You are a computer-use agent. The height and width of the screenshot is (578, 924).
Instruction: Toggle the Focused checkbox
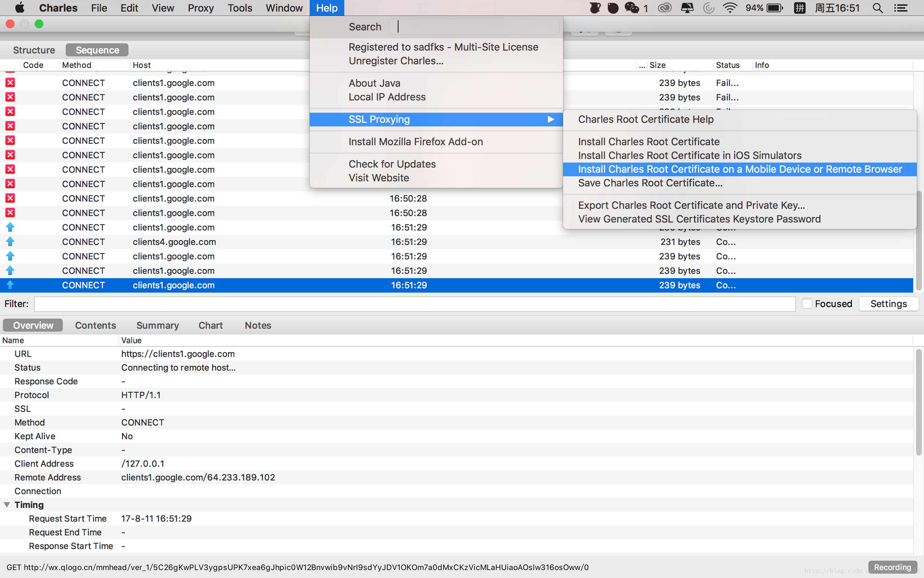pos(806,303)
